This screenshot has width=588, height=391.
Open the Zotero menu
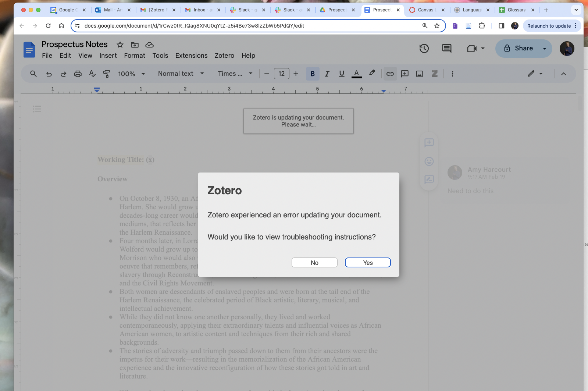click(224, 56)
